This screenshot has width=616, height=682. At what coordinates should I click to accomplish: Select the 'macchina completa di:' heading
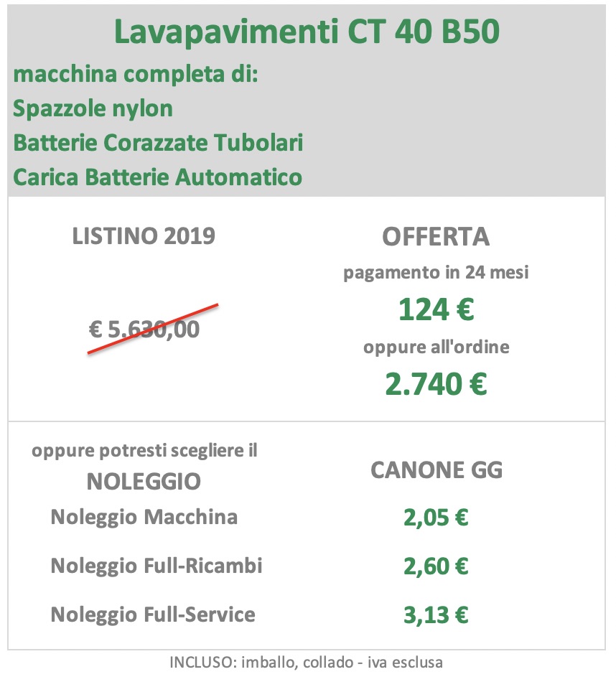click(136, 74)
